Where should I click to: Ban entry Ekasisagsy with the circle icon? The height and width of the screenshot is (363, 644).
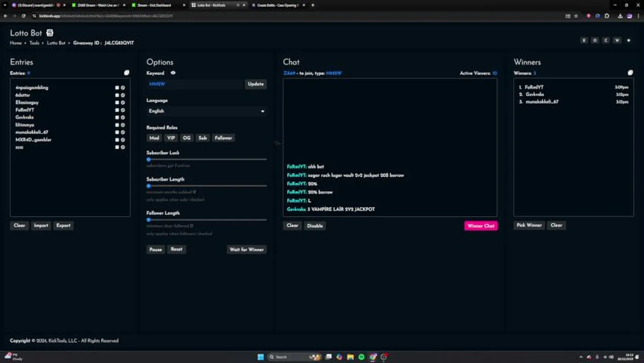coord(122,102)
